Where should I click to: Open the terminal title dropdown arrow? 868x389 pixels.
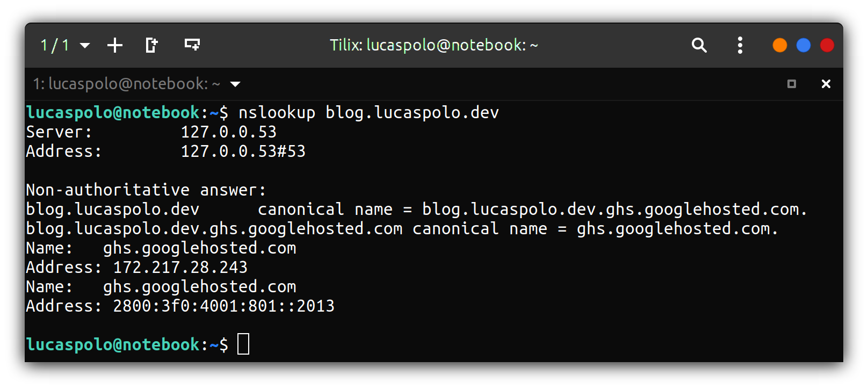coord(235,84)
